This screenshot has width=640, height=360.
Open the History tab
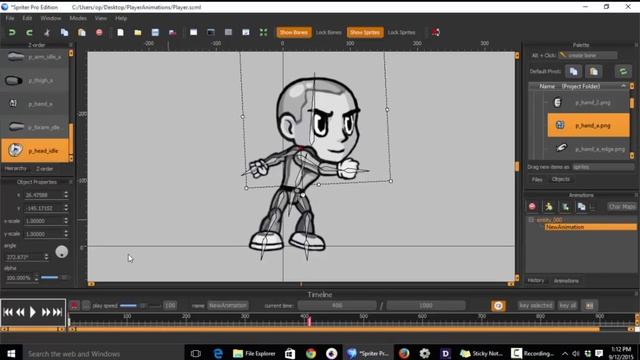click(536, 280)
